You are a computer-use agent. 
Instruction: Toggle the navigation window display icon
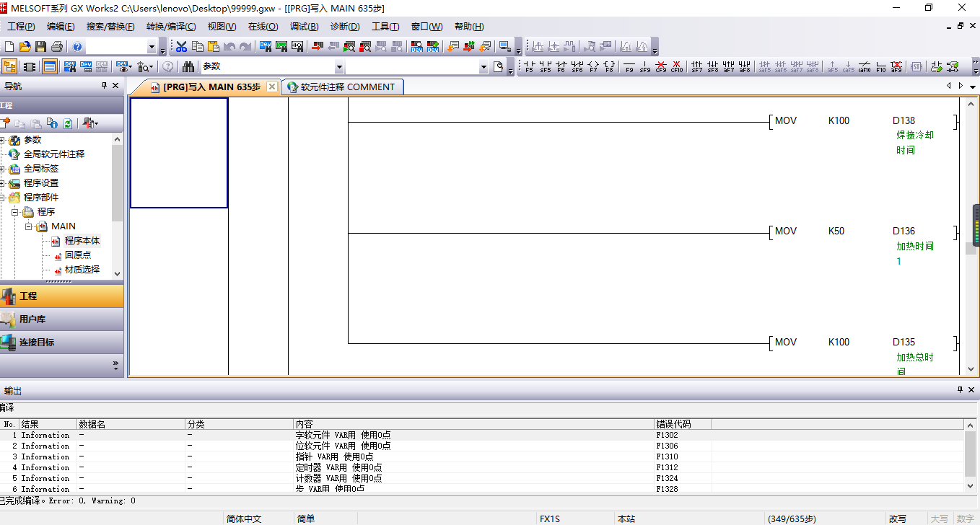click(9, 67)
